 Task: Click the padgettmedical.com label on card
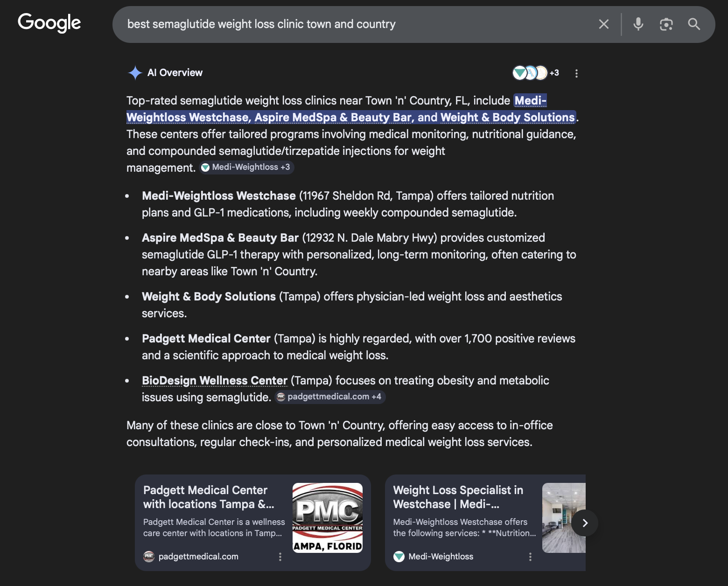[x=198, y=557]
